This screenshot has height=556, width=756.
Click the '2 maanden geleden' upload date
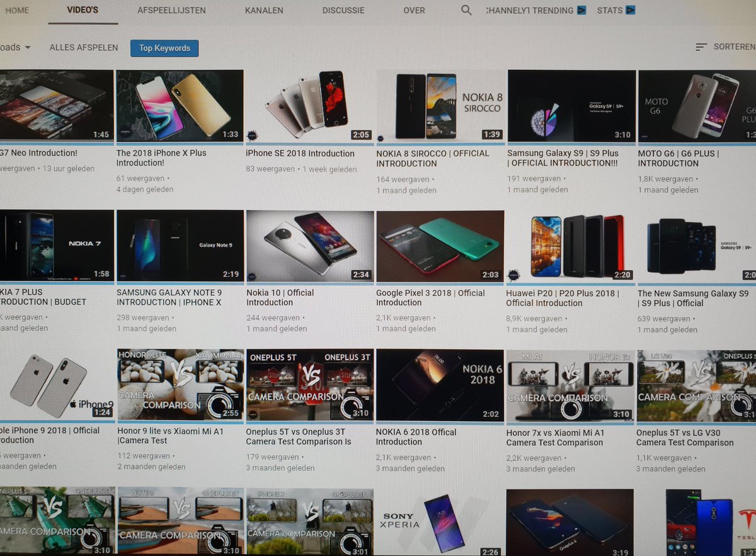pyautogui.click(x=151, y=467)
